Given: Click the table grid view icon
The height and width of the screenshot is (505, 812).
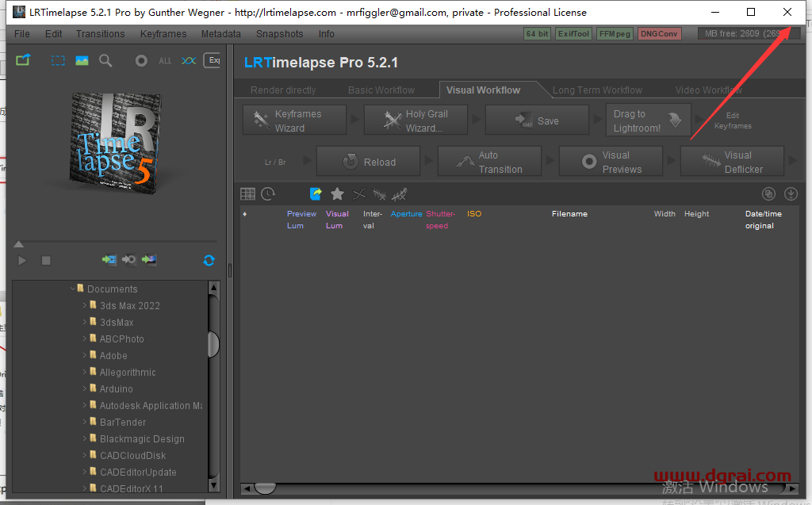Looking at the screenshot, I should pos(248,193).
